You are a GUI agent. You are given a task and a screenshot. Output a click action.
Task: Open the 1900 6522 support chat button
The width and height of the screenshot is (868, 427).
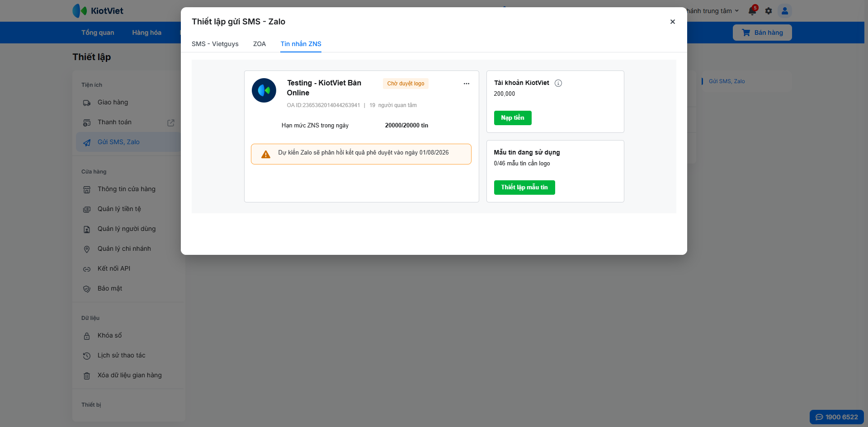[x=836, y=417]
